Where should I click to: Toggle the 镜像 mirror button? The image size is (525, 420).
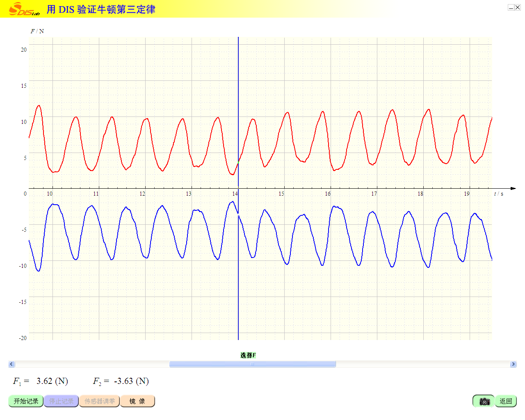point(137,401)
